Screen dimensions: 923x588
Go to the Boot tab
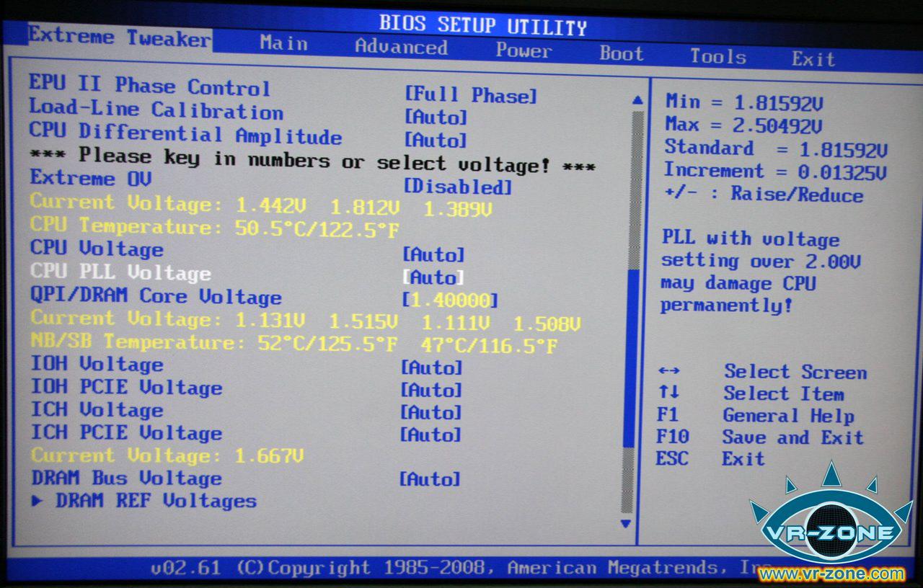[x=621, y=53]
